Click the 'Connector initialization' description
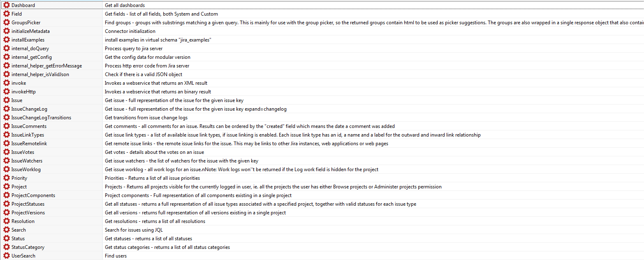 tap(130, 31)
